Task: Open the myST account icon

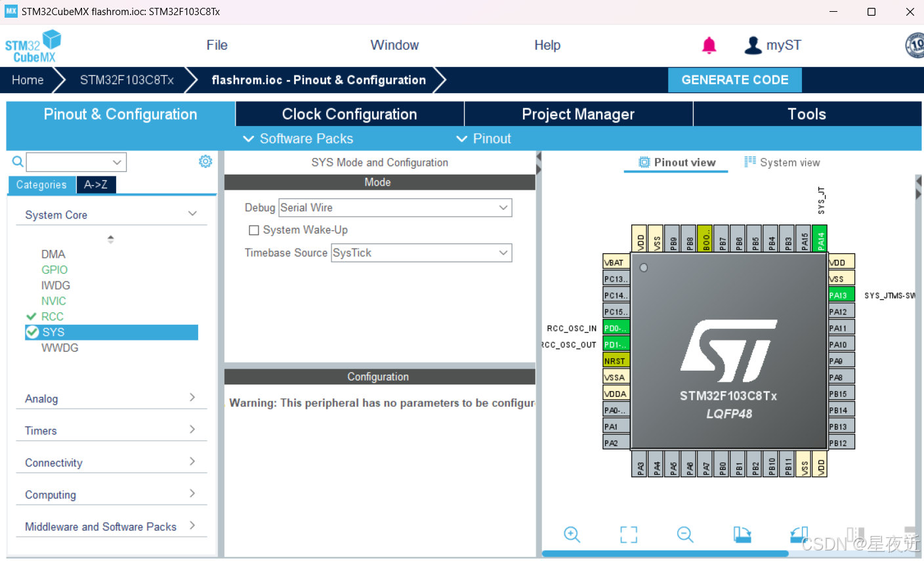Action: 753,45
